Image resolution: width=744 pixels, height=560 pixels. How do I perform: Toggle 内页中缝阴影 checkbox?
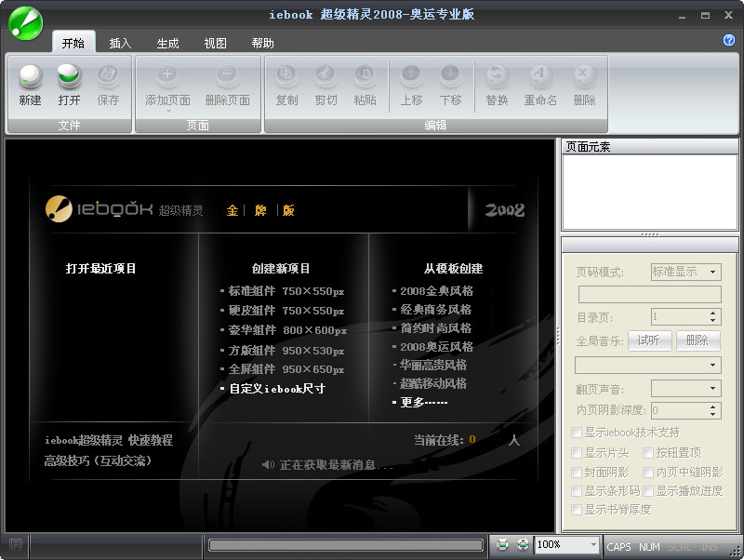(648, 473)
